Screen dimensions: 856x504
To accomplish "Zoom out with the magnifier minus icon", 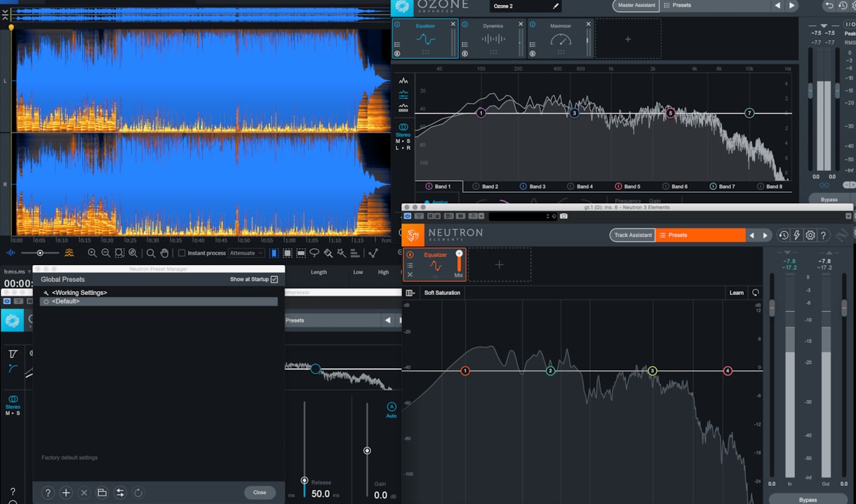I will pyautogui.click(x=105, y=253).
